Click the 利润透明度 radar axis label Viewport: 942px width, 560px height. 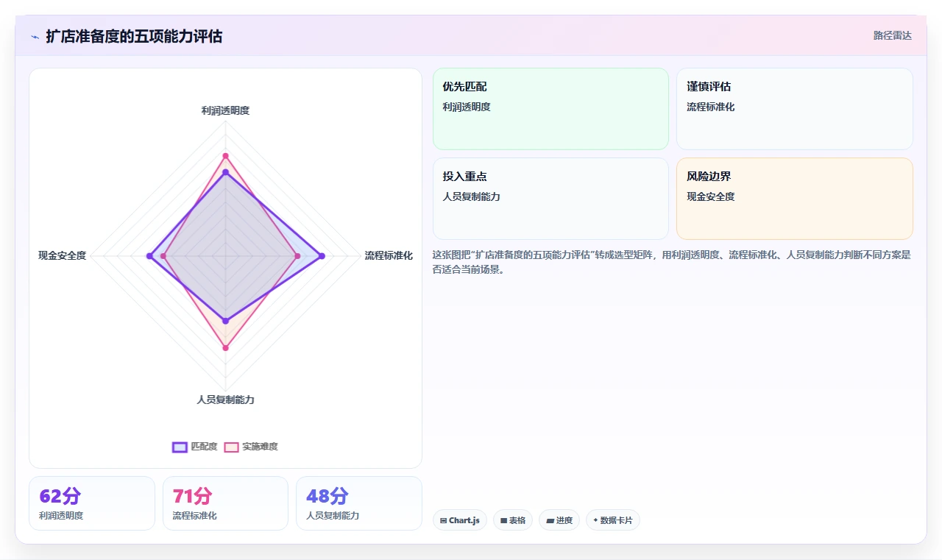226,110
